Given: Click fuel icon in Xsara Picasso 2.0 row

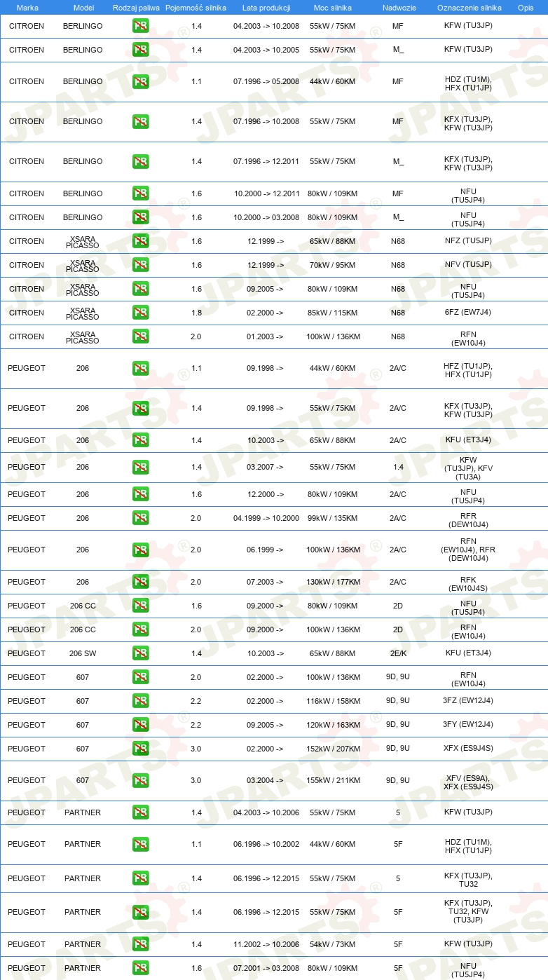Looking at the screenshot, I should click(140, 336).
